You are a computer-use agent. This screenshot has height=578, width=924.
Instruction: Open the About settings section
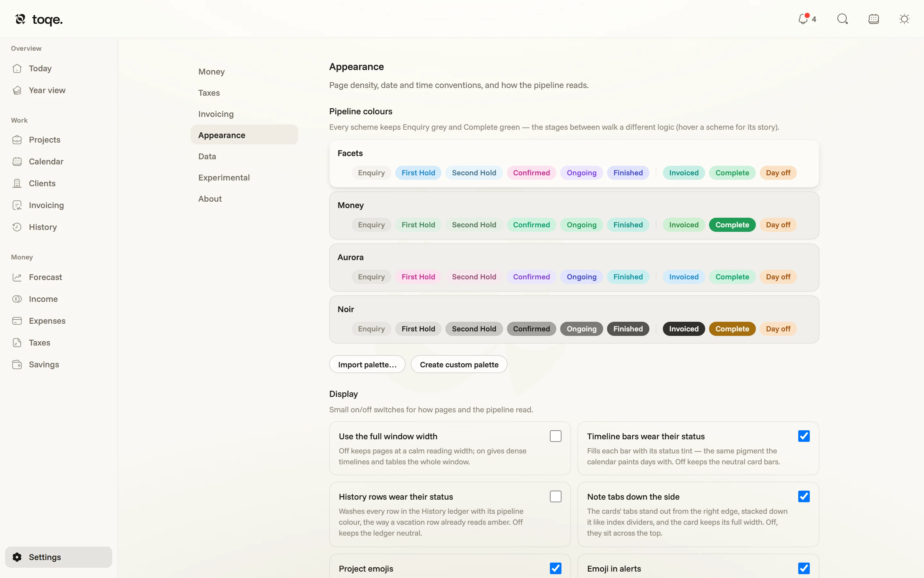point(244,199)
